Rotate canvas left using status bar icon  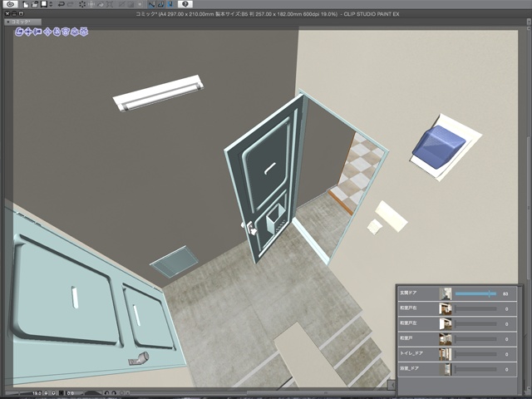tap(106, 393)
